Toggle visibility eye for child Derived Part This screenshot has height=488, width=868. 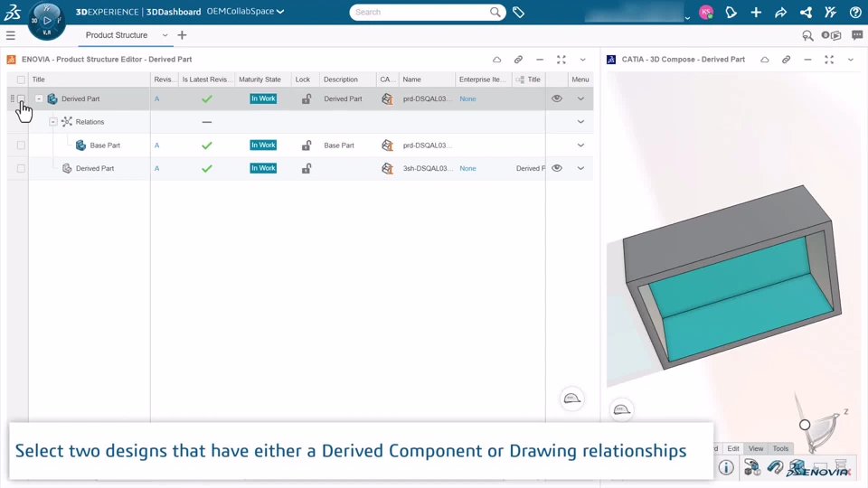pyautogui.click(x=557, y=168)
